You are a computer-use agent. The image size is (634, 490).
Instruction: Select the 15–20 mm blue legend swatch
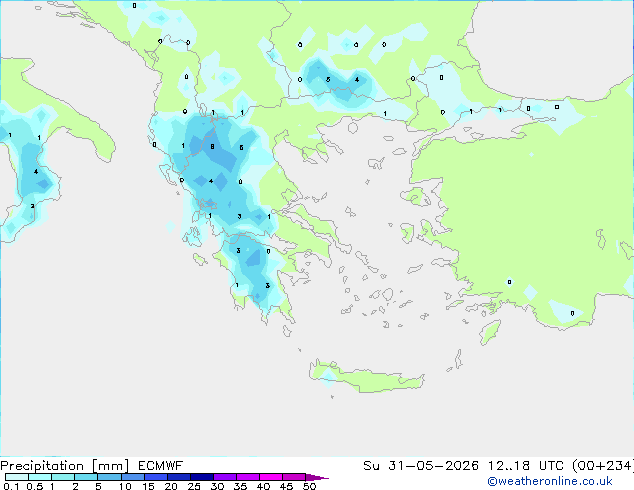pyautogui.click(x=156, y=477)
